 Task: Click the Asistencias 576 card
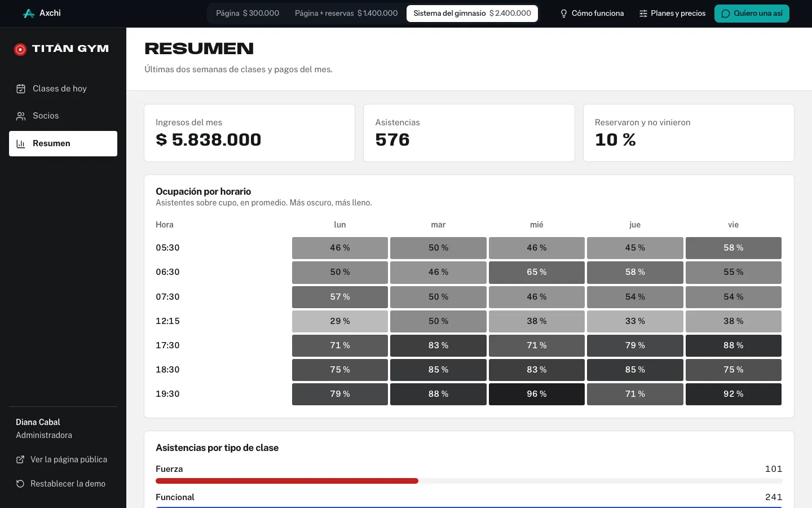469,133
